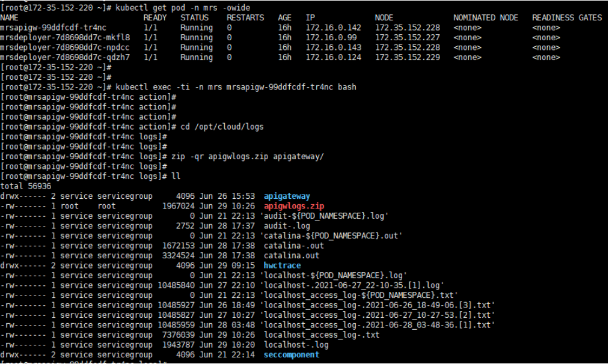Viewport: 609px width, 364px height.
Task: Click node address 172.35.152.229
Action: tap(408, 58)
